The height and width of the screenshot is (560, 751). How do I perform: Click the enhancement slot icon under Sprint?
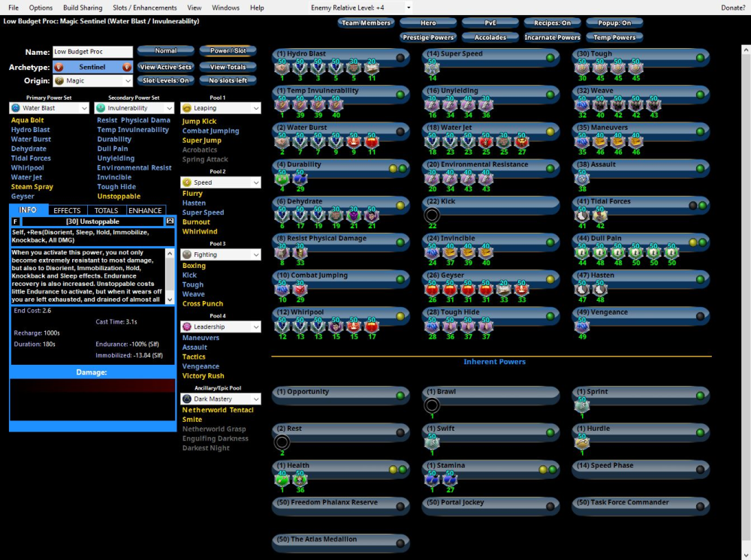coord(581,405)
